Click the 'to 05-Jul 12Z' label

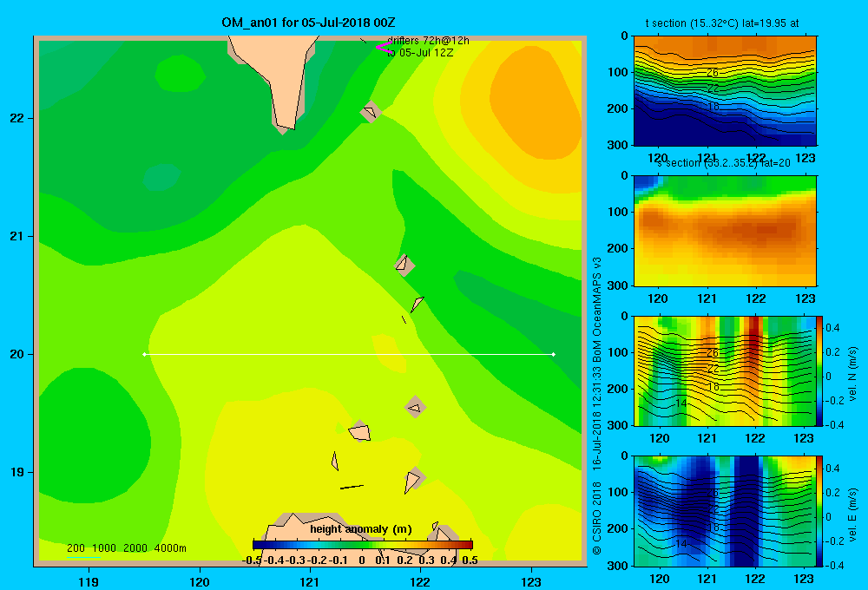(x=420, y=53)
